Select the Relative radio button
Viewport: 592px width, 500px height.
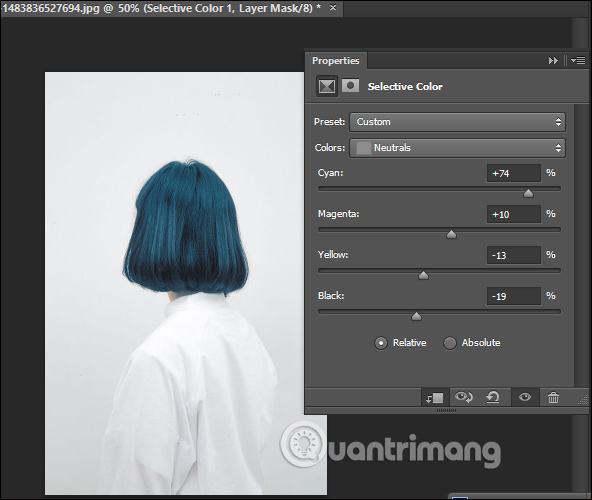(x=381, y=343)
